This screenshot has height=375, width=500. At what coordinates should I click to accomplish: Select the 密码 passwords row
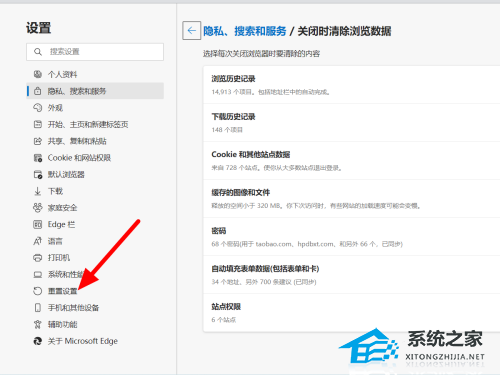(352, 237)
